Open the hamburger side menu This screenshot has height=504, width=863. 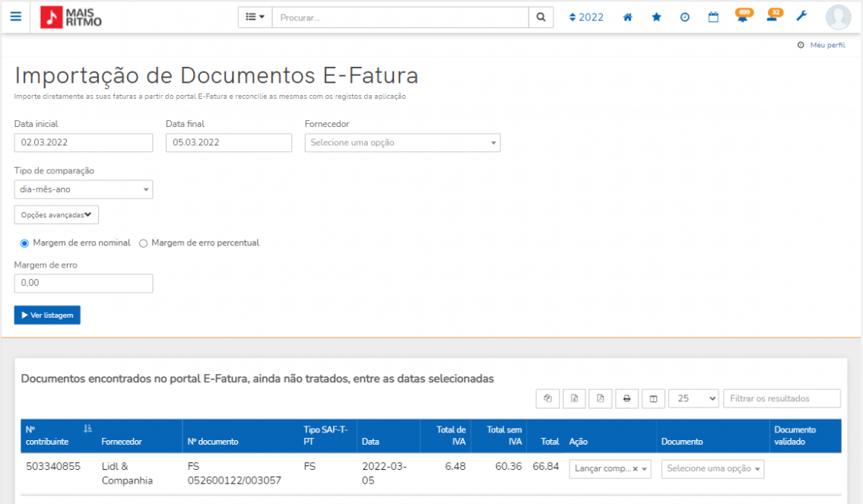click(16, 17)
